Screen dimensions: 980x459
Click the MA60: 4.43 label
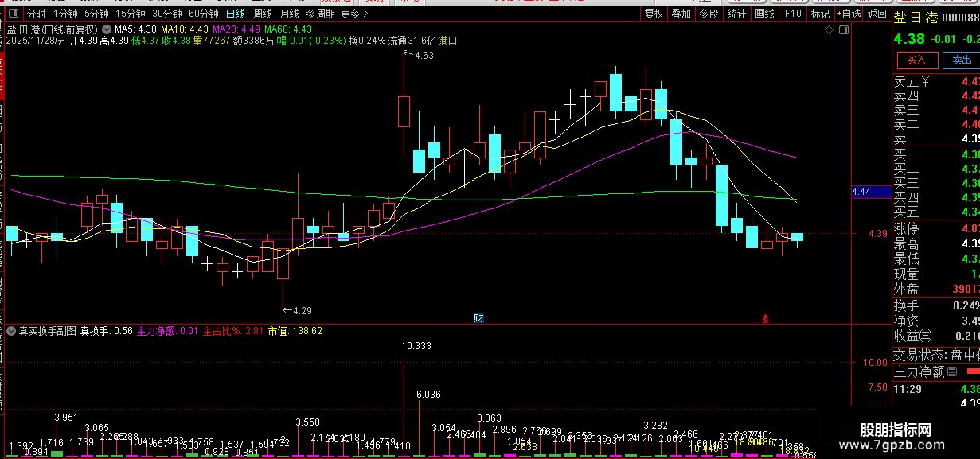pyautogui.click(x=287, y=29)
